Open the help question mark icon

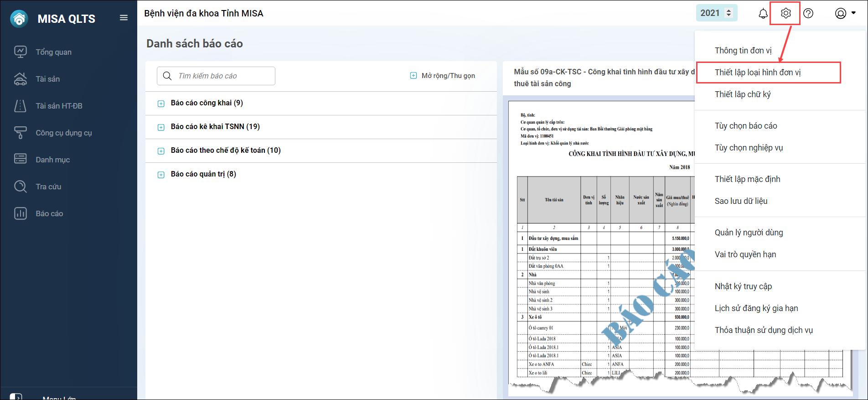click(808, 14)
